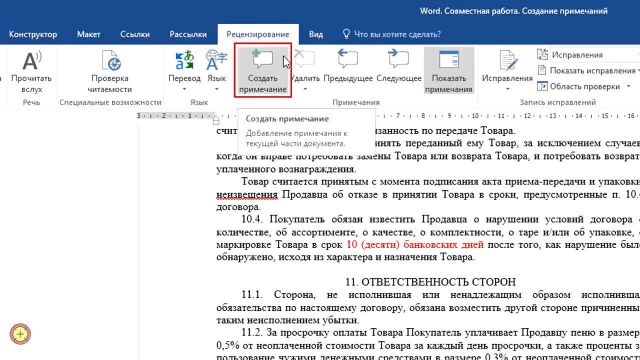This screenshot has height=360, width=640.
Task: Click the ruler indent marker
Action: (216, 120)
